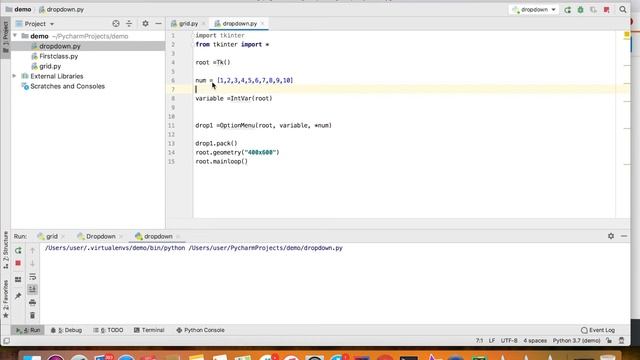Open Project panel settings gear
Viewport: 640px width, 360px height.
145,24
